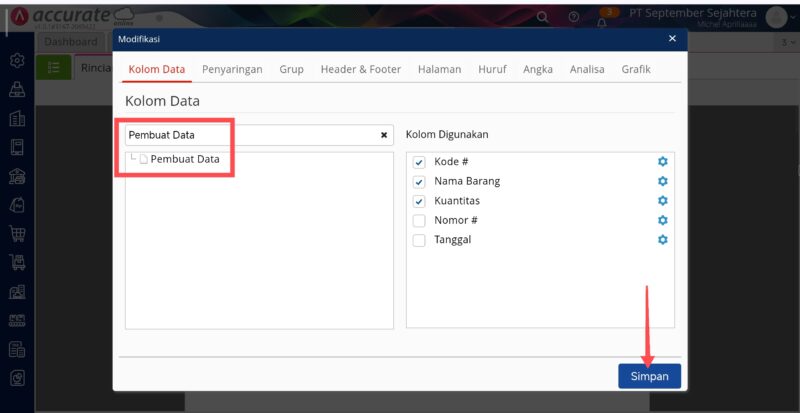800x413 pixels.
Task: Uncheck the Nama Barang column checkbox
Action: (x=419, y=182)
